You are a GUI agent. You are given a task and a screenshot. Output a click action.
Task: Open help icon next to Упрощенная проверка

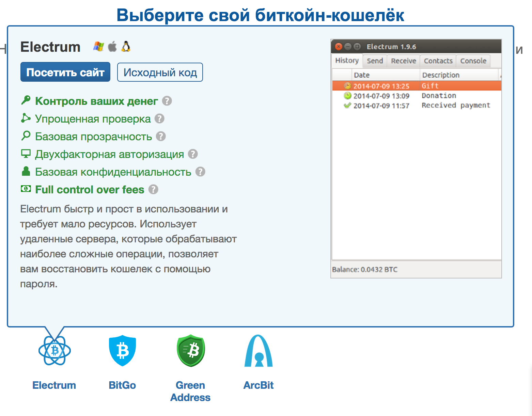coord(159,118)
